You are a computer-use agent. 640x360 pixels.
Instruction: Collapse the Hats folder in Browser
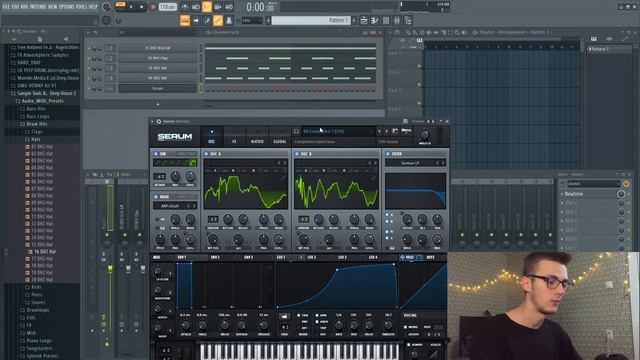tap(33, 139)
